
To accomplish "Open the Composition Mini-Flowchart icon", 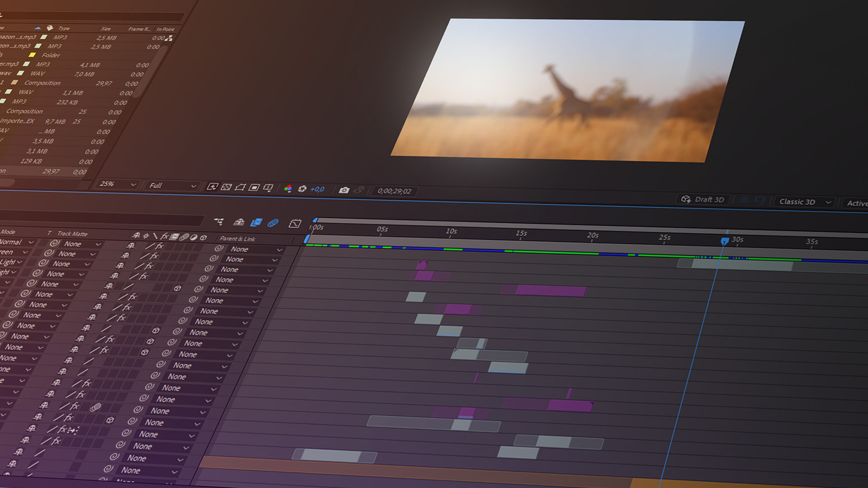I will tap(219, 221).
